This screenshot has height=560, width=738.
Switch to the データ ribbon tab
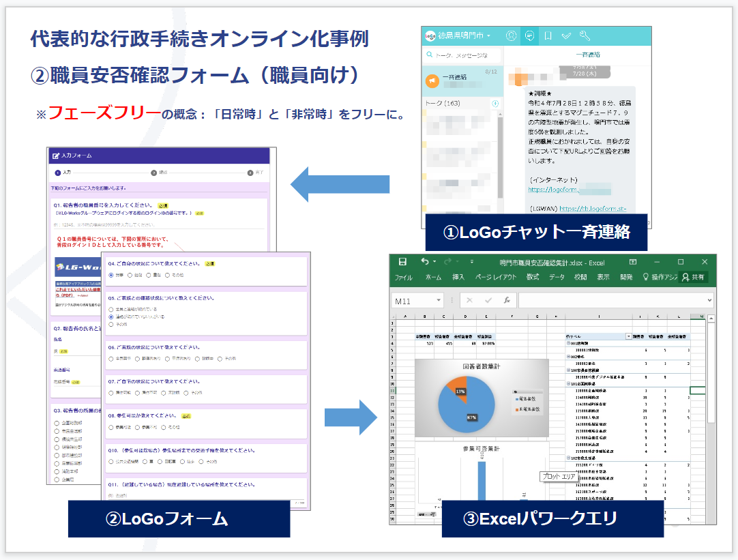[557, 277]
